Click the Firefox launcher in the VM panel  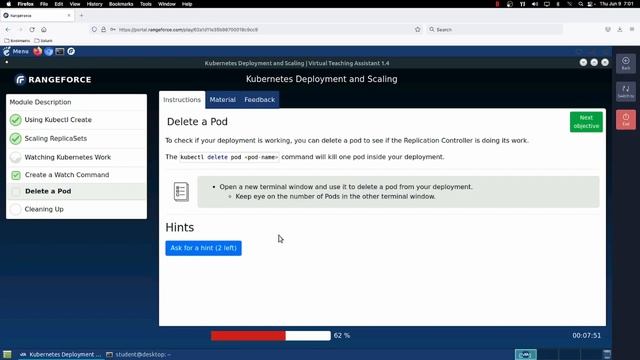pyautogui.click(x=38, y=51)
